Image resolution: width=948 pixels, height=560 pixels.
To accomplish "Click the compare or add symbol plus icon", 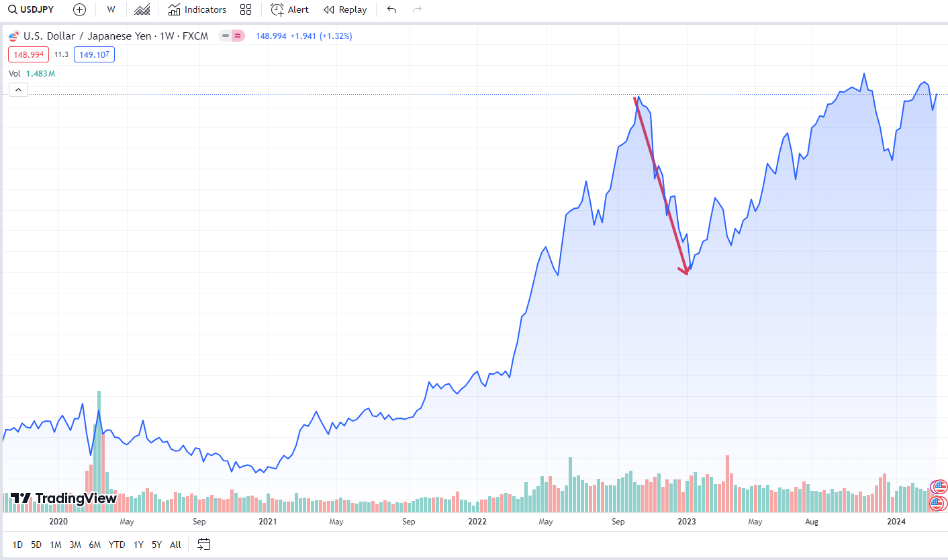I will coord(80,9).
